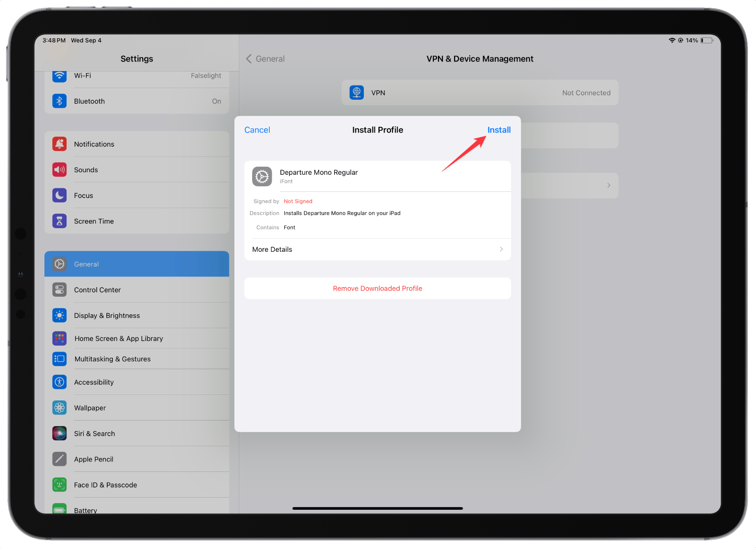Open Focus settings
756x548 pixels.
tap(137, 195)
